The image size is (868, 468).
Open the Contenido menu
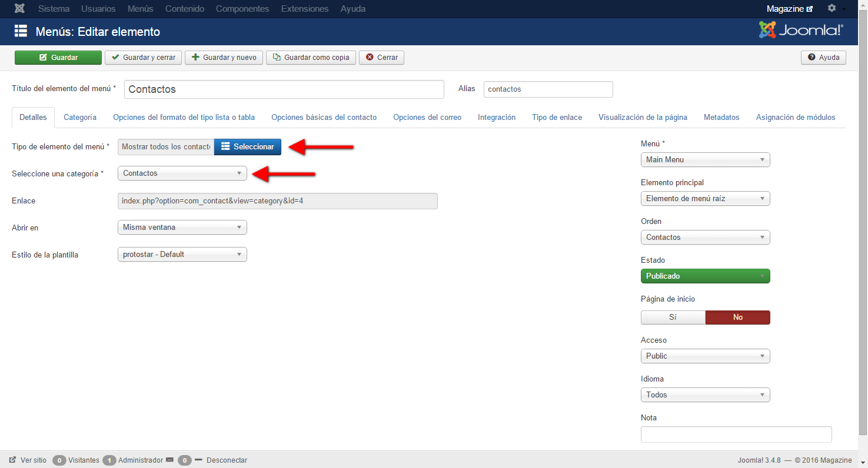[x=185, y=9]
